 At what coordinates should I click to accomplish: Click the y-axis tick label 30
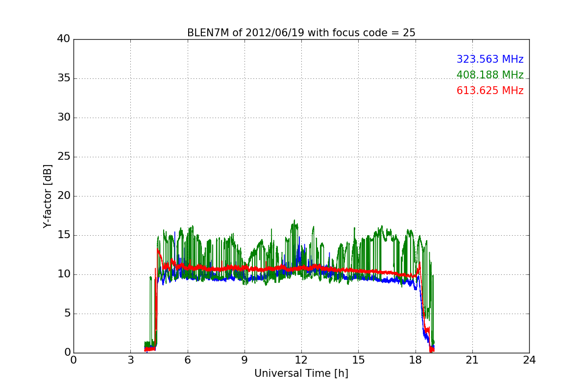[64, 118]
